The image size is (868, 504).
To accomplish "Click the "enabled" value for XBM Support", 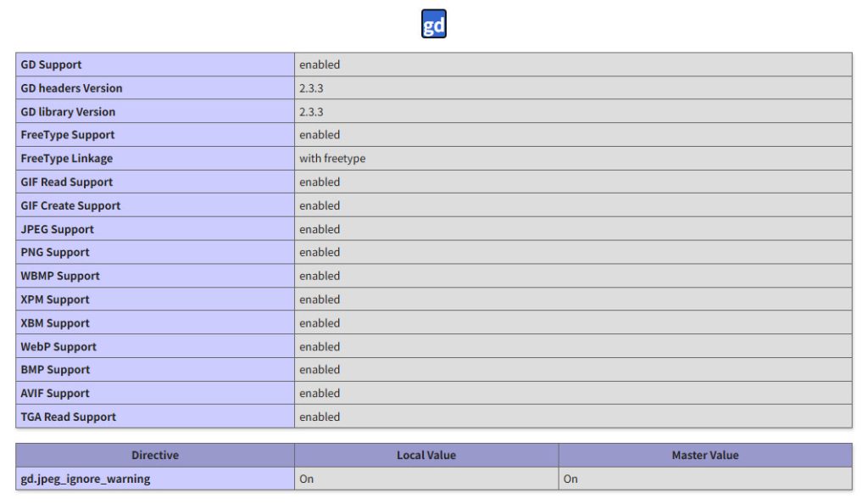I will (320, 323).
